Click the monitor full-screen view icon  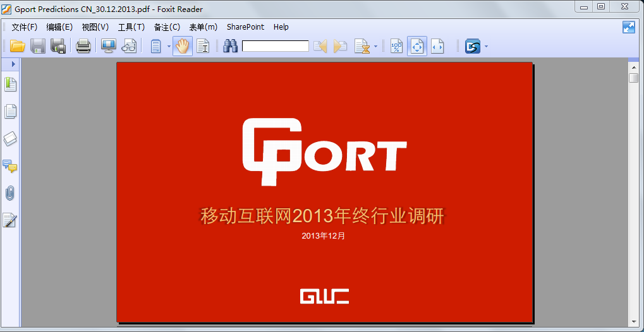tap(109, 46)
